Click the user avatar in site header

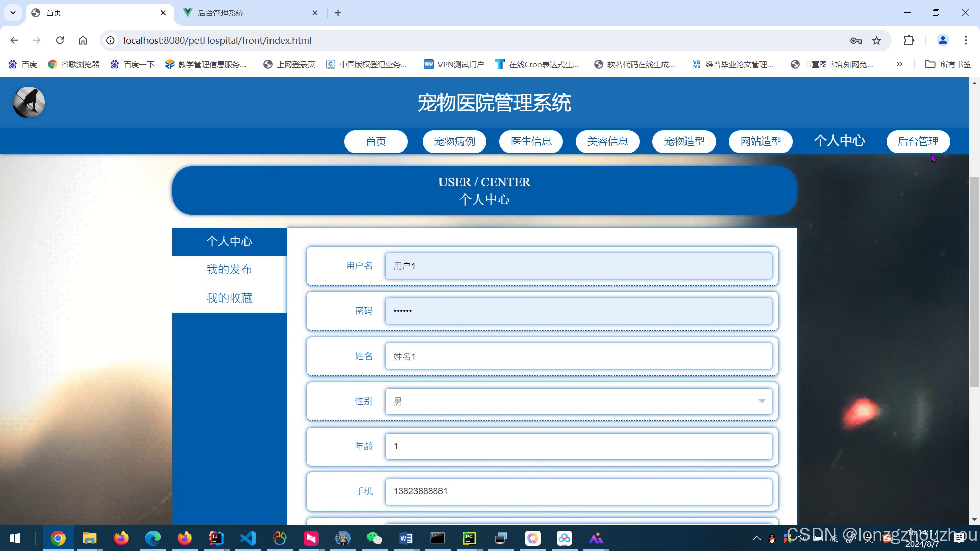pos(29,103)
